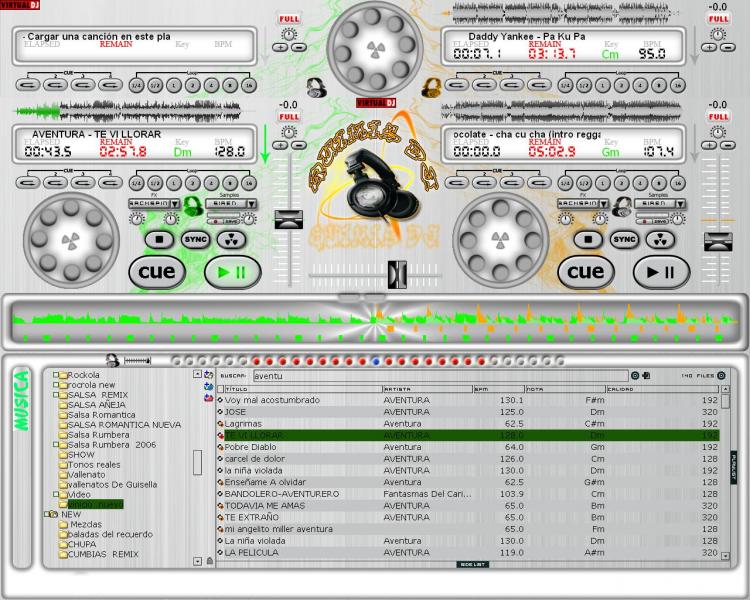Toggle FULL button beside the empty top-left deck
The width and height of the screenshot is (750, 600).
[x=289, y=19]
